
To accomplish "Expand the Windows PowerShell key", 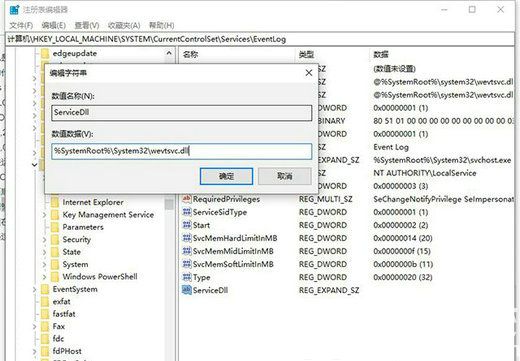I will (44, 277).
